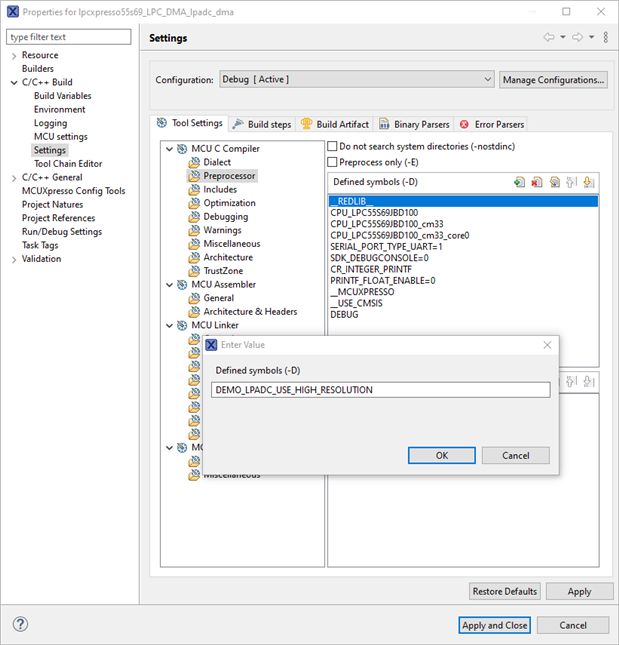Select MCU settings in the left tree
The height and width of the screenshot is (645, 619).
pyautogui.click(x=60, y=137)
